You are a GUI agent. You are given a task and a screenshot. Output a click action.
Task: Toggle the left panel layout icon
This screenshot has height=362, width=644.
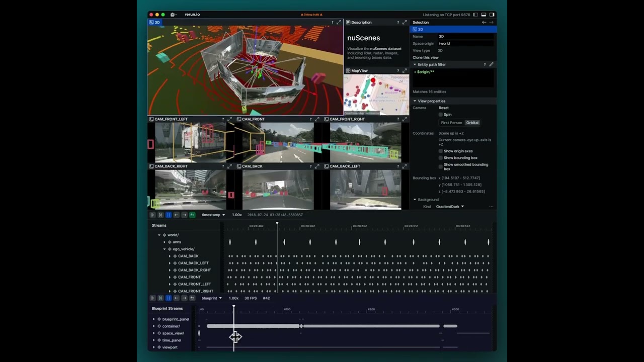(475, 15)
